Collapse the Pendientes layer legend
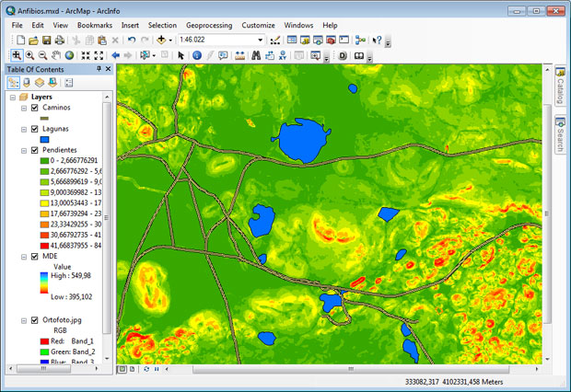The width and height of the screenshot is (571, 392). [x=24, y=150]
